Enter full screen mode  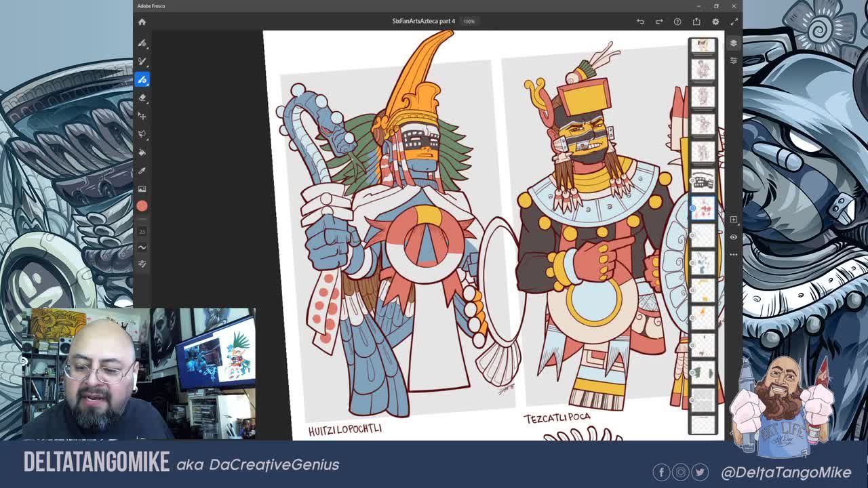coord(734,22)
